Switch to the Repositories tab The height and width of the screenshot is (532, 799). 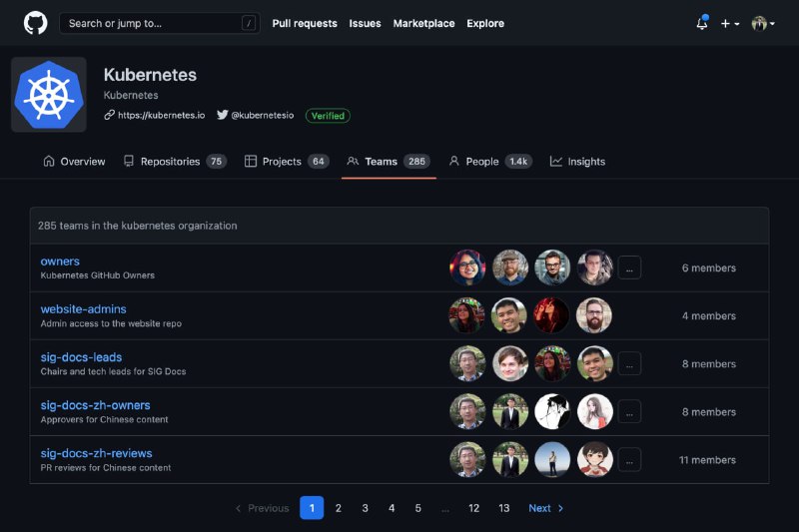[x=175, y=162]
